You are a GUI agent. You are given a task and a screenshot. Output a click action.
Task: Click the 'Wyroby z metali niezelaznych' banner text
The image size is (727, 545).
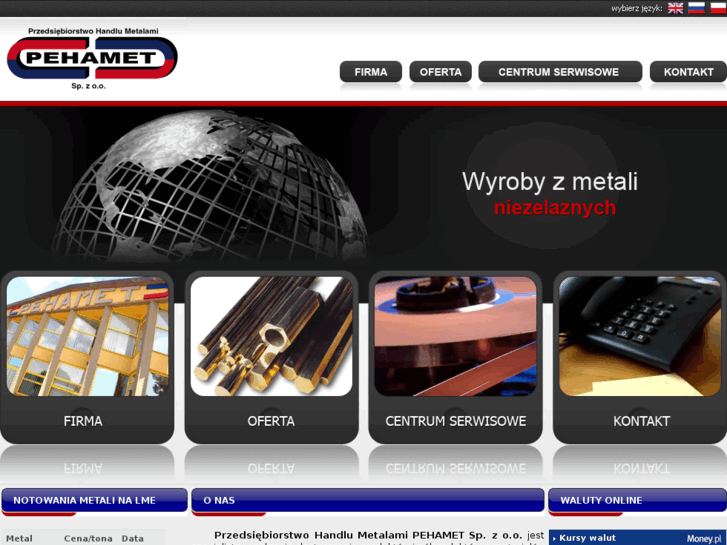coord(550,194)
